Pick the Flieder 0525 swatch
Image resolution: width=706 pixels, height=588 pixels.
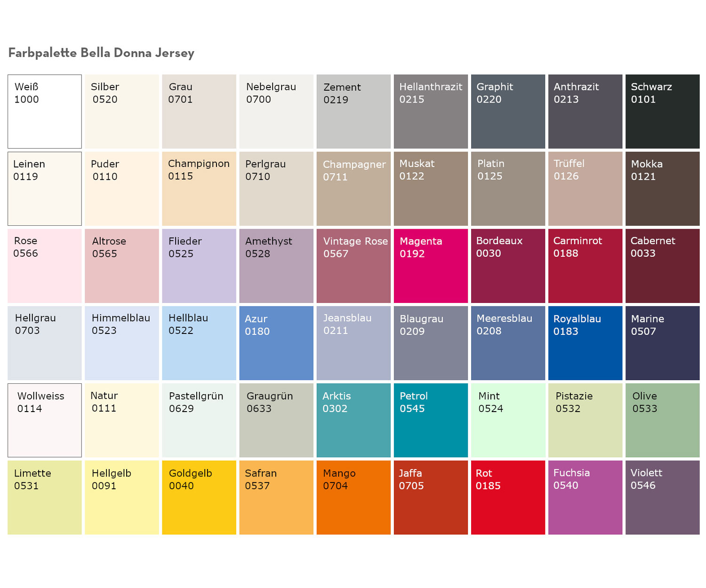coord(199,266)
